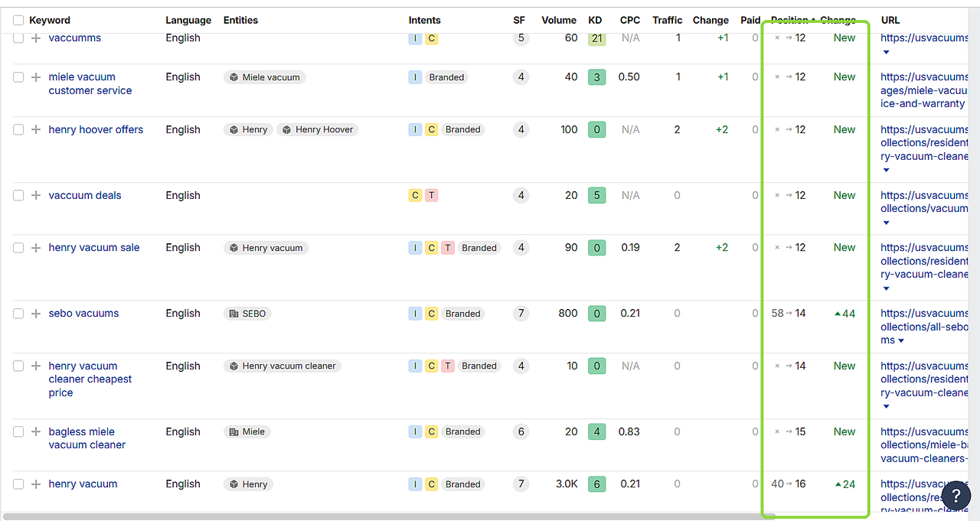Click change value 44 in sebo vacuums row

(x=845, y=314)
